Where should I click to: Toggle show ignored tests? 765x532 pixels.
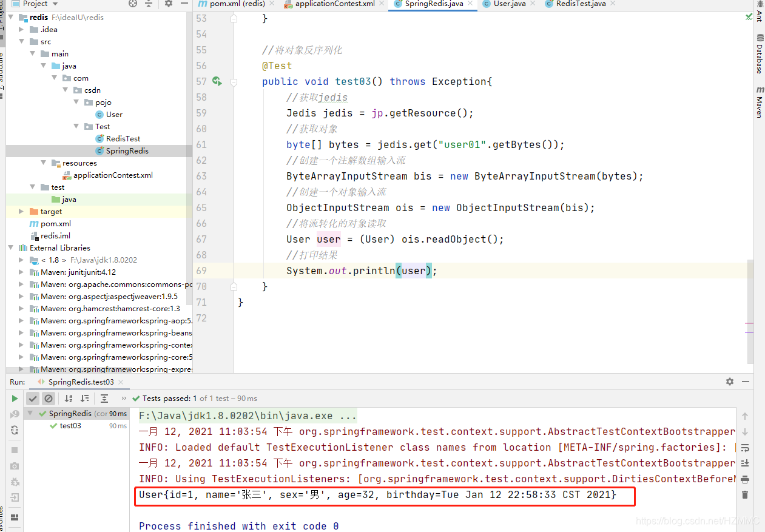[49, 399]
